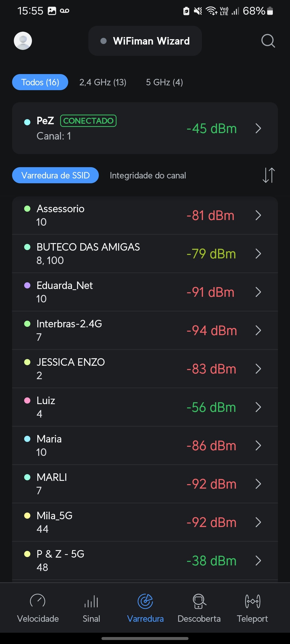This screenshot has width=290, height=644.
Task: Open chevron for BUTECO DAS AMIGAS
Action: click(x=258, y=254)
